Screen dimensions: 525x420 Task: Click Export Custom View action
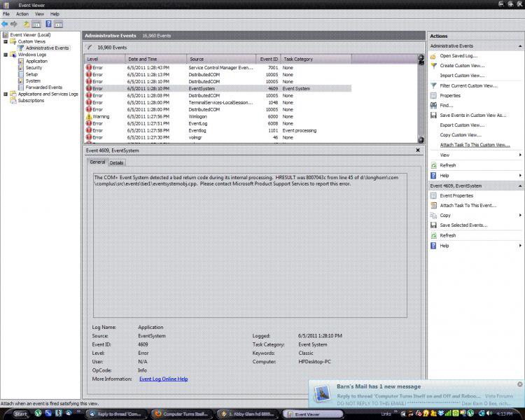[462, 125]
